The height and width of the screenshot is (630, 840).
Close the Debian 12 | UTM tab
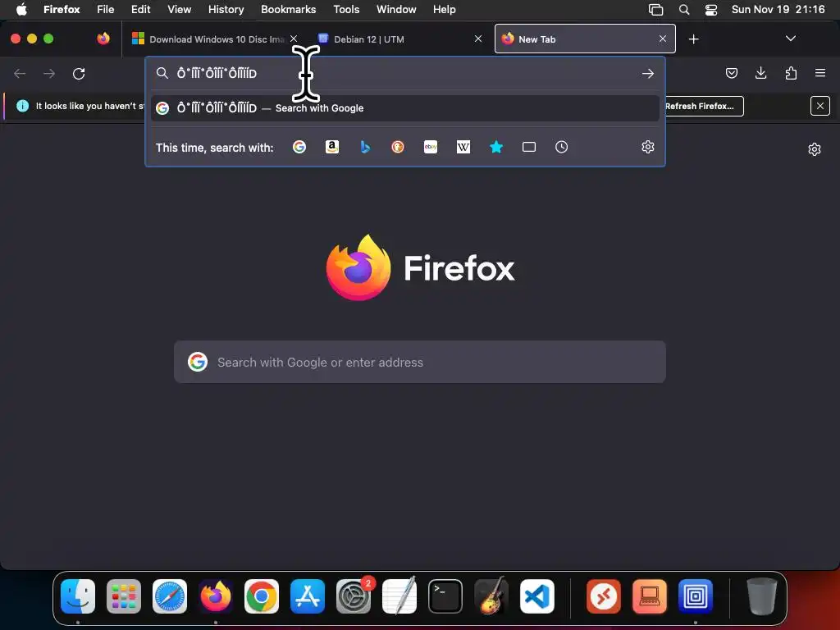pos(478,39)
